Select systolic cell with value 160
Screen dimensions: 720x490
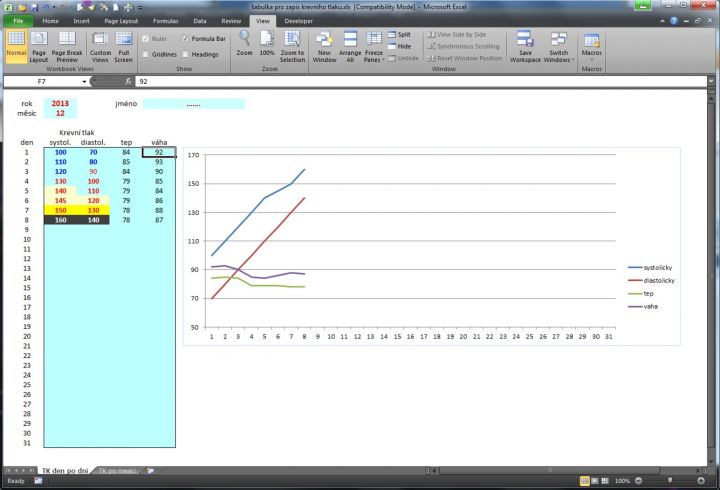[60, 220]
